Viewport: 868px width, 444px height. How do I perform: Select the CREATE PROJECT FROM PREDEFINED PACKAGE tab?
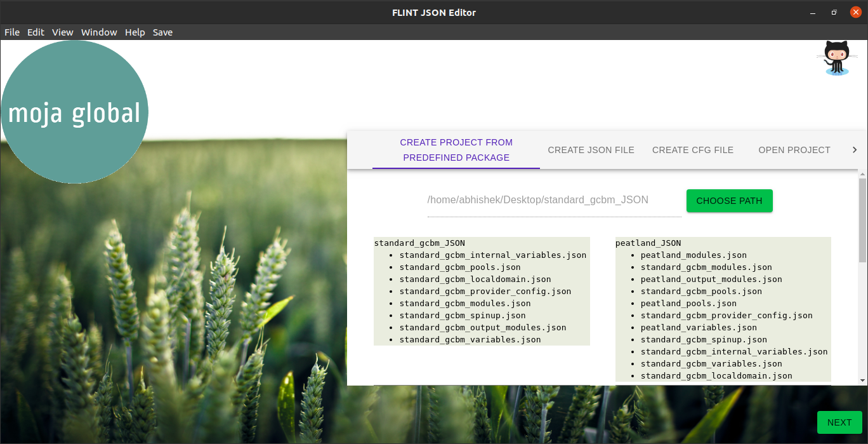pyautogui.click(x=456, y=150)
